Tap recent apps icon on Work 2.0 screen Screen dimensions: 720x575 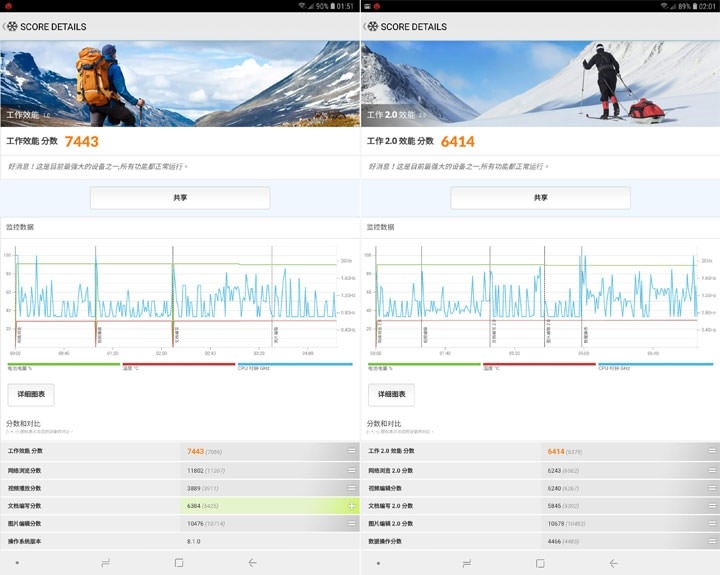coord(467,563)
